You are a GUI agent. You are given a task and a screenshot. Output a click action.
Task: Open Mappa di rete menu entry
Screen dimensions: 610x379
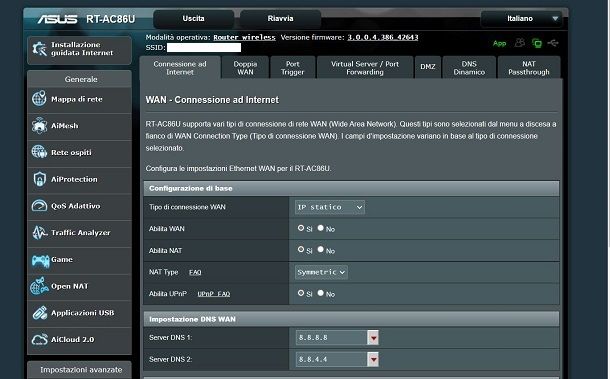point(80,99)
